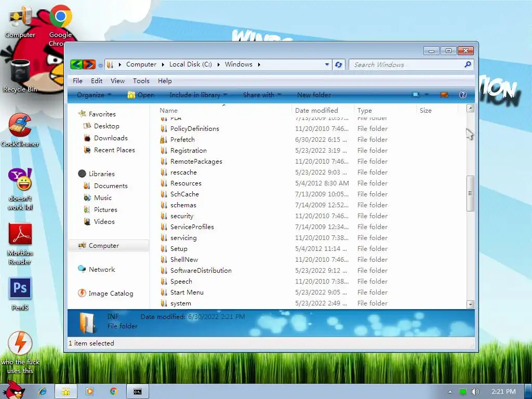Open Include in library dropdown
The height and width of the screenshot is (399, 532).
point(198,95)
